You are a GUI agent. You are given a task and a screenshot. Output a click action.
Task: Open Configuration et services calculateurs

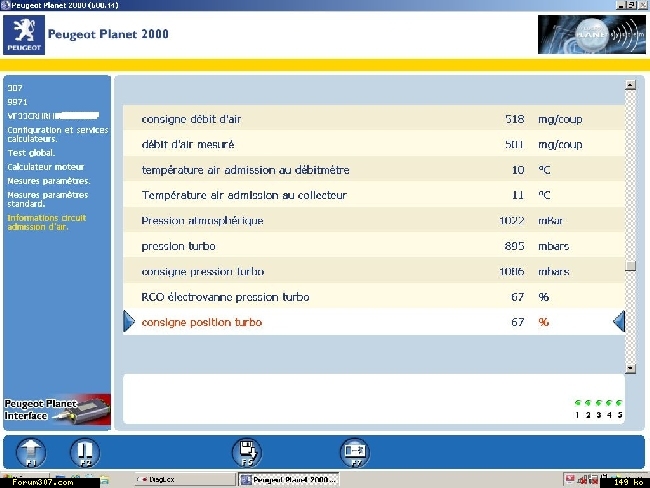click(58, 134)
